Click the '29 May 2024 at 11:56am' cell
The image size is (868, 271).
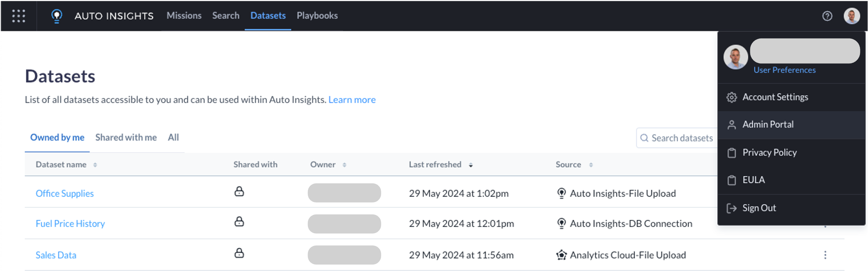tap(461, 255)
